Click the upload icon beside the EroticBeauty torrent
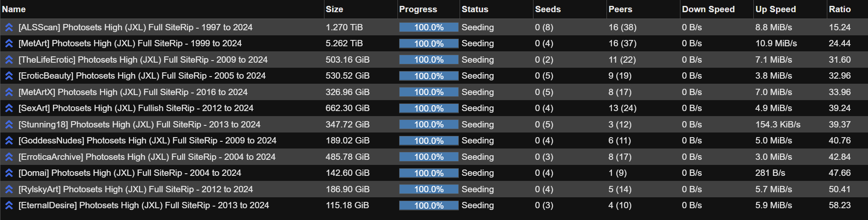The image size is (868, 220). click(9, 76)
